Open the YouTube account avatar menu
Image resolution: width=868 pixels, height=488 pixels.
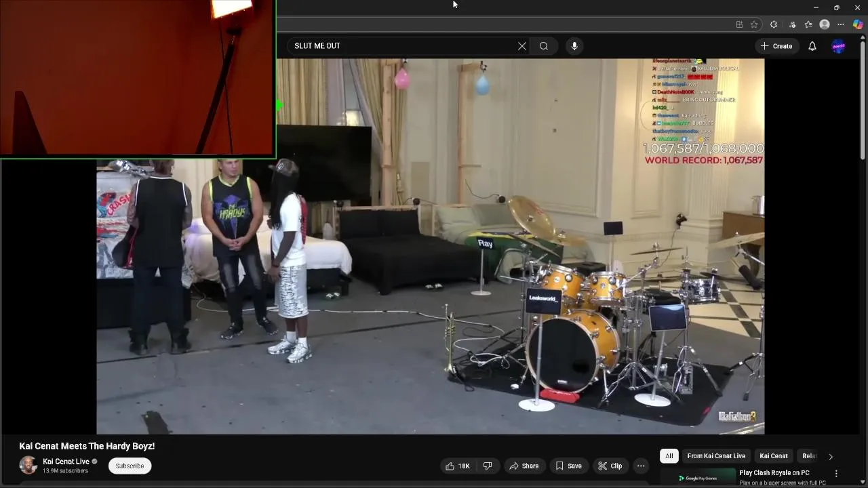(x=838, y=46)
